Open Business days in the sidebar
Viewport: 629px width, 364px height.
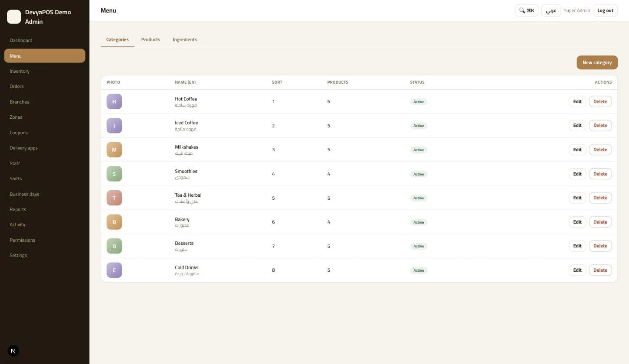click(x=45, y=194)
